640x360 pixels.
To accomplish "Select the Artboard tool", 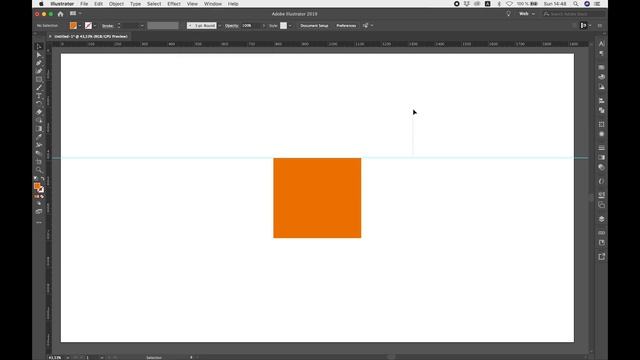I will pos(39,162).
